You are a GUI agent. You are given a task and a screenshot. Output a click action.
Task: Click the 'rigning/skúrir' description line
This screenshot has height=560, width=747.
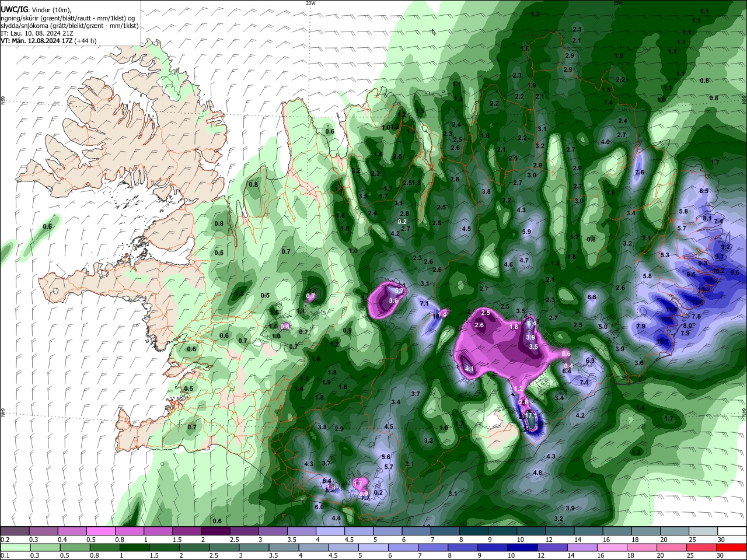(69, 18)
